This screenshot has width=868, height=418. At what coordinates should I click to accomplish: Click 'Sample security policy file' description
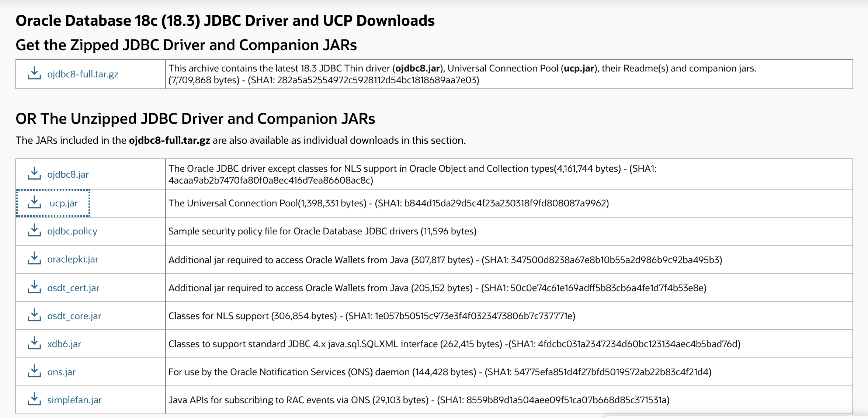[x=323, y=231]
